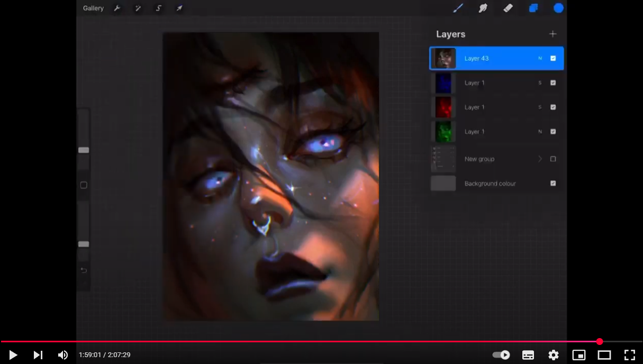This screenshot has height=364, width=643.
Task: Open the Gallery in Procreate
Action: 93,8
